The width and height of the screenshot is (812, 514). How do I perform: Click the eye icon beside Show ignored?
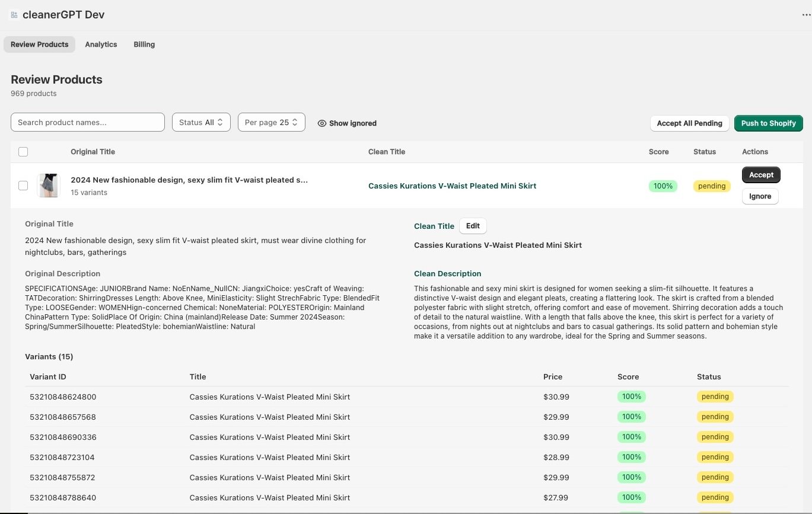pyautogui.click(x=322, y=123)
